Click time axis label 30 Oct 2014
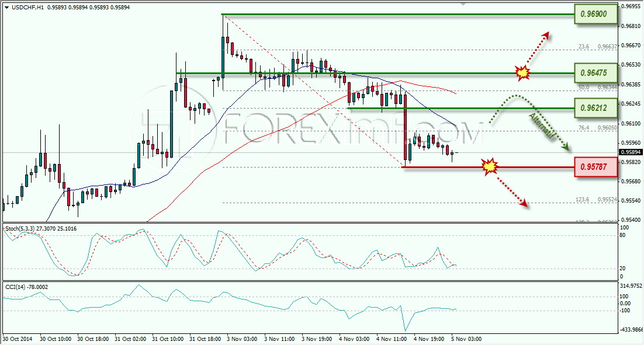Image resolution: width=644 pixels, height=345 pixels. (x=18, y=339)
